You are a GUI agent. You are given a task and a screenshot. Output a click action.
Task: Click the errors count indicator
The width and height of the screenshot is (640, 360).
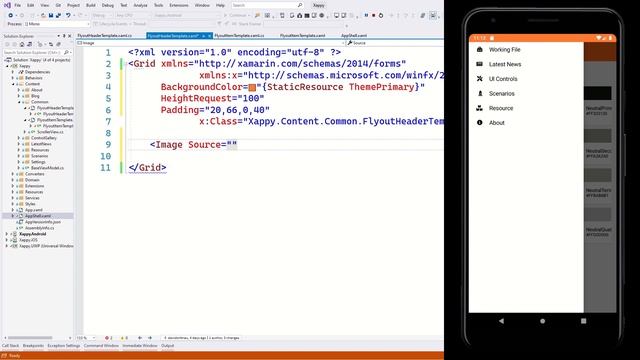(109, 338)
